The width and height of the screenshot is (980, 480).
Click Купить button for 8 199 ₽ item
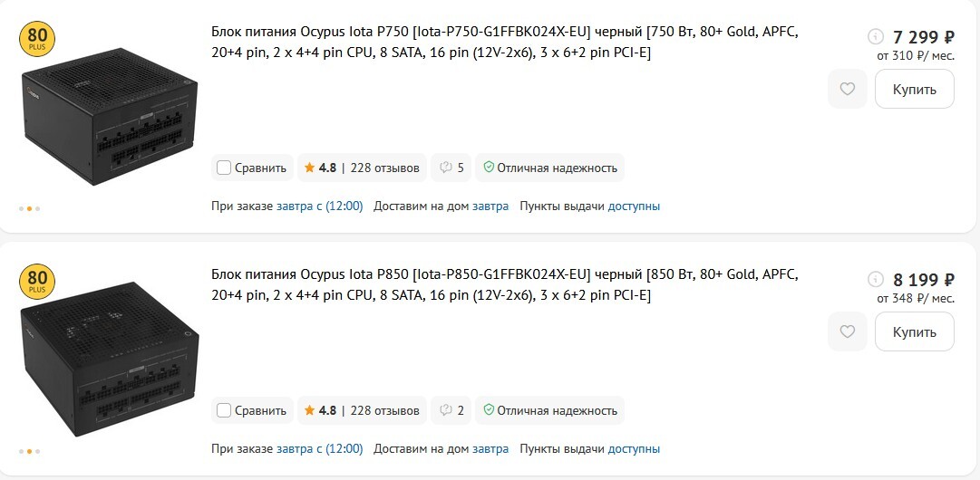914,331
